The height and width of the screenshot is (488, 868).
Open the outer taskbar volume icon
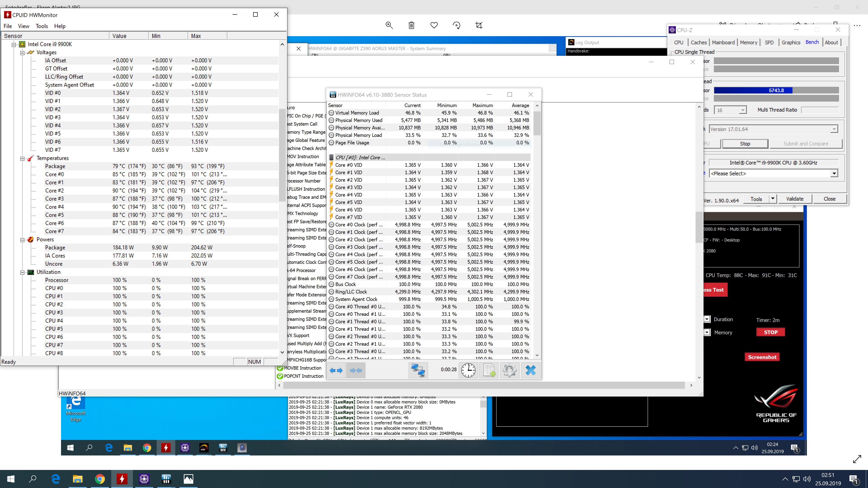[807, 479]
